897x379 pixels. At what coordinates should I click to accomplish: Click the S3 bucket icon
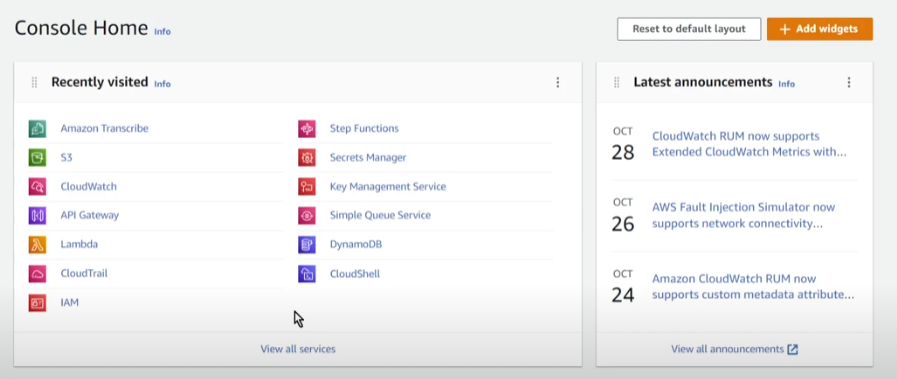point(37,157)
